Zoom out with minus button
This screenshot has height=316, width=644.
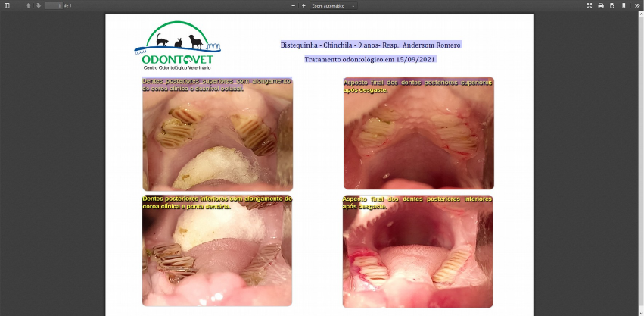pyautogui.click(x=294, y=5)
